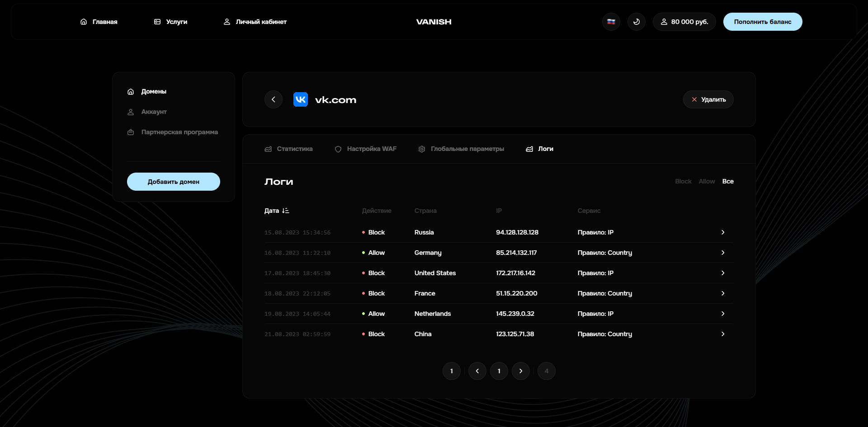
Task: Expand details for the Russia log entry
Action: (x=722, y=232)
